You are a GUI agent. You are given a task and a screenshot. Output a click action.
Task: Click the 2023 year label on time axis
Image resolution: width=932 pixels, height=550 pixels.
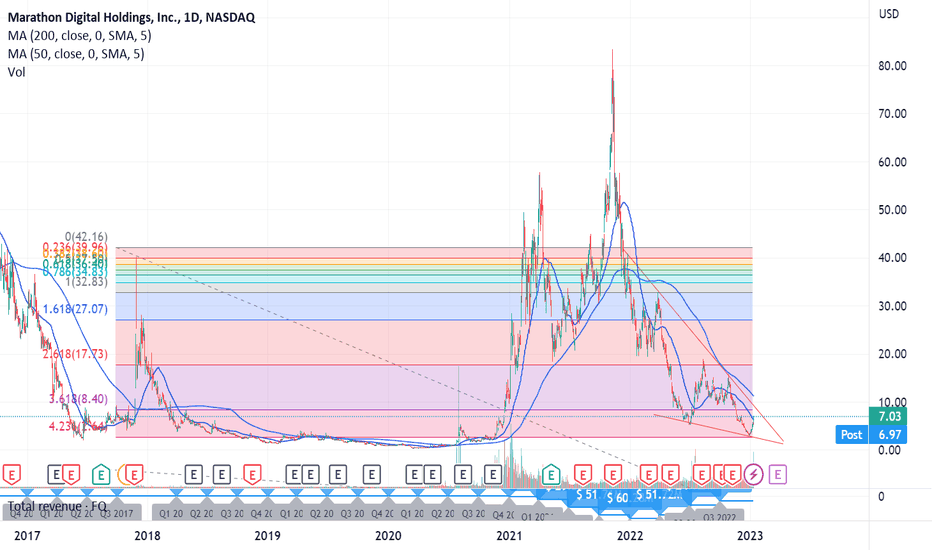(750, 536)
